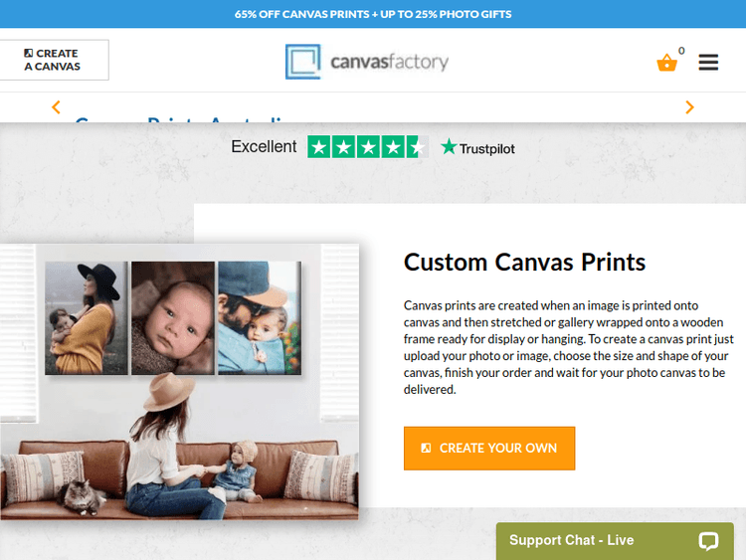Click the cart item count 0

click(x=681, y=51)
